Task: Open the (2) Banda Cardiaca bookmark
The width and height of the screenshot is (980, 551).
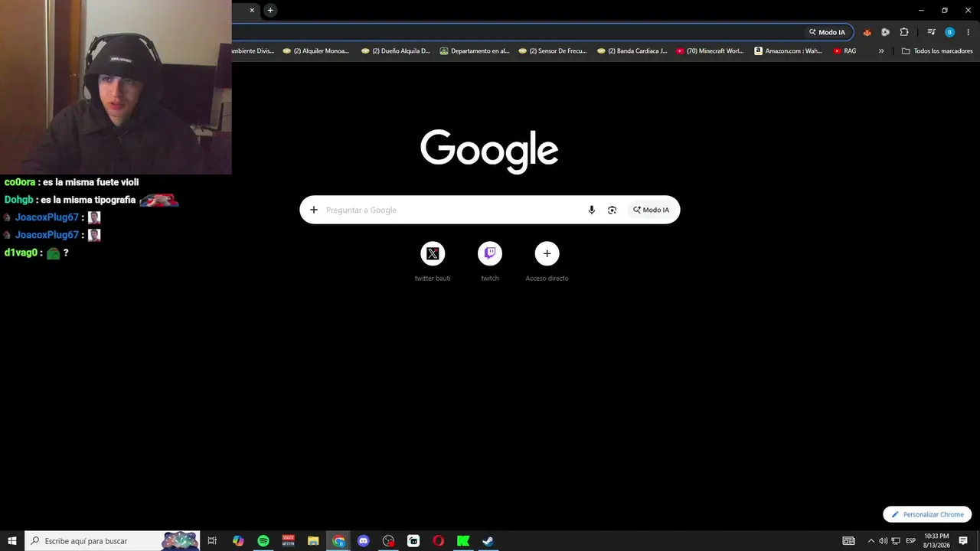Action: coord(632,51)
